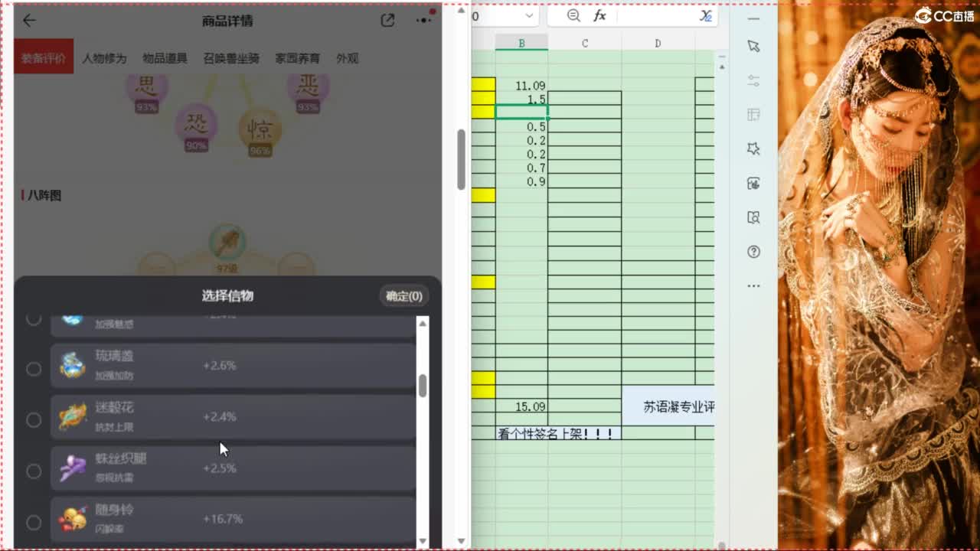Click the chart analysis icon in side panel
This screenshot has height=551, width=980.
coord(753,184)
